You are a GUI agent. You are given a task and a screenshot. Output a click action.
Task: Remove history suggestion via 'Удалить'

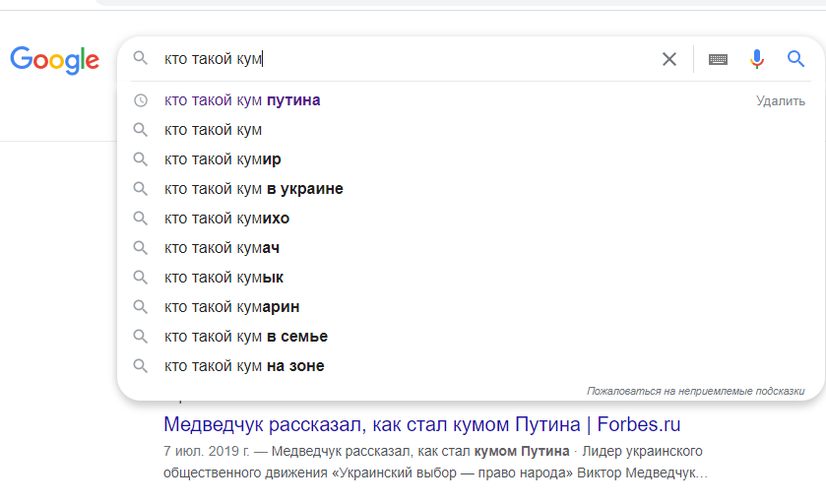780,100
